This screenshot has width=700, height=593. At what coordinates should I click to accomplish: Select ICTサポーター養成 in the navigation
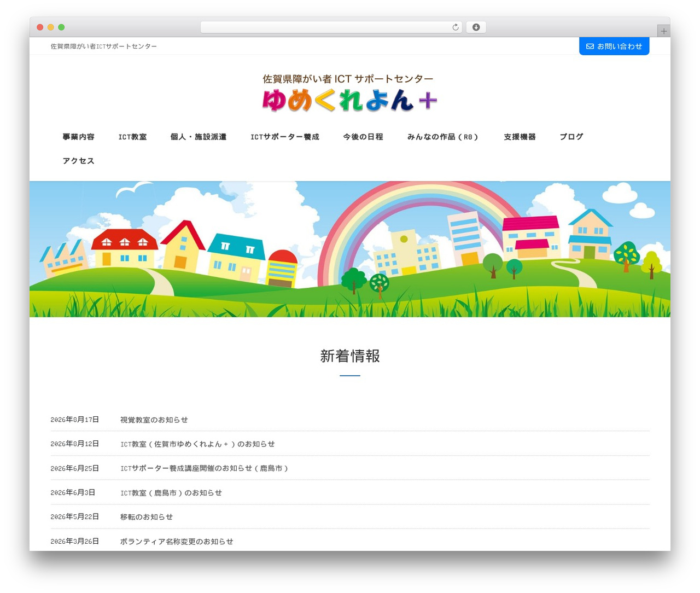click(284, 137)
